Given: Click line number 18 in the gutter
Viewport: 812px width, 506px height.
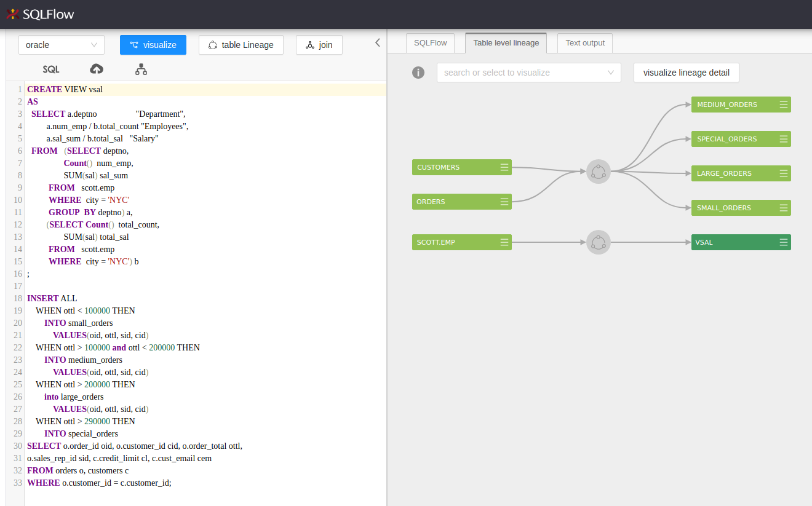Looking at the screenshot, I should click(x=18, y=298).
